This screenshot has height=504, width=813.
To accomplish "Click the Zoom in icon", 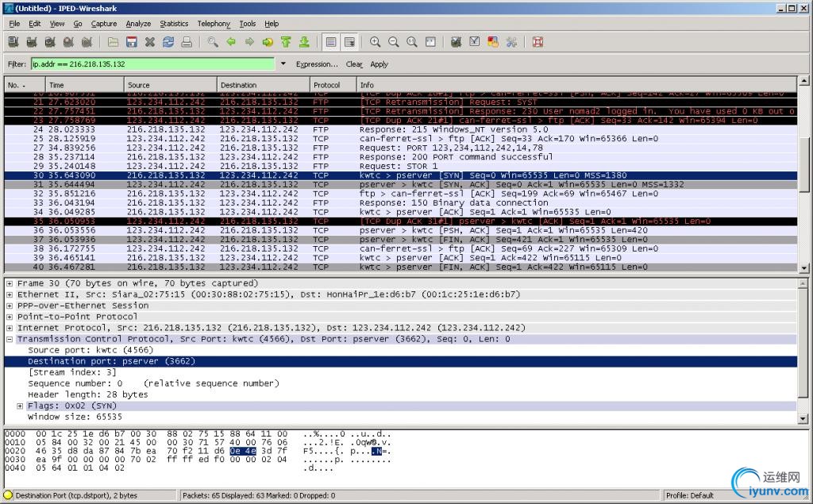I will pos(375,42).
